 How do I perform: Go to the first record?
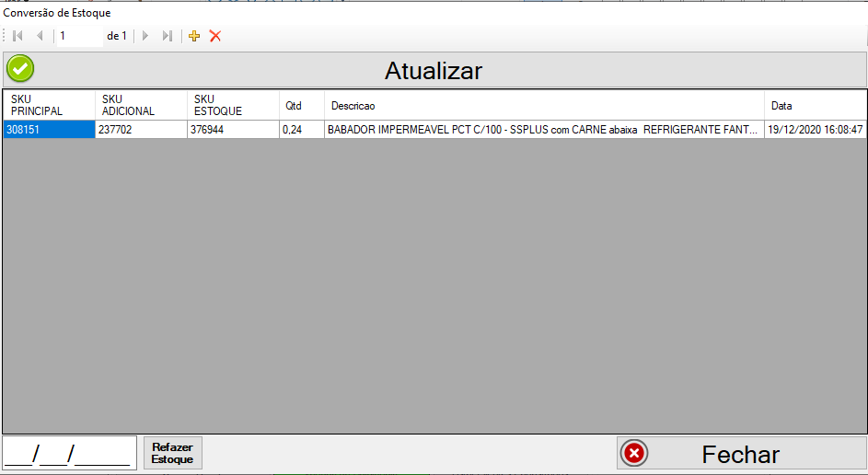point(17,36)
